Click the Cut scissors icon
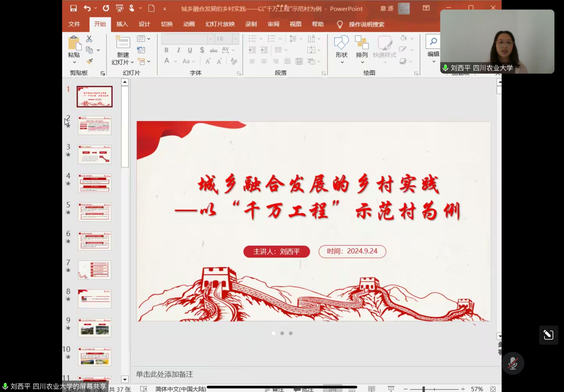Image resolution: width=564 pixels, height=392 pixels. click(89, 39)
